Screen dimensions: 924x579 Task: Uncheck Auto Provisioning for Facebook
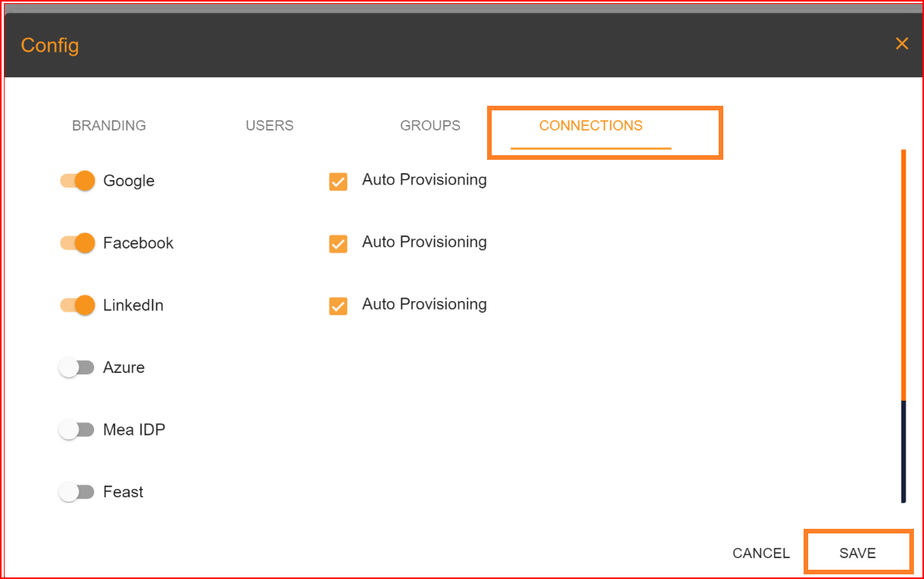tap(338, 243)
